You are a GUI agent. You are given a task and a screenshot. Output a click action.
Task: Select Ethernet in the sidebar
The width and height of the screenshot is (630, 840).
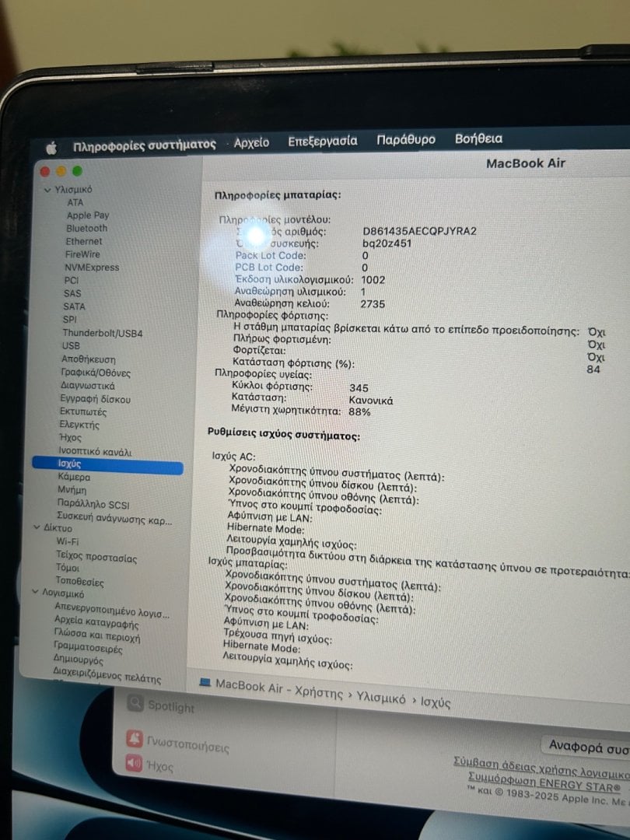(x=83, y=242)
